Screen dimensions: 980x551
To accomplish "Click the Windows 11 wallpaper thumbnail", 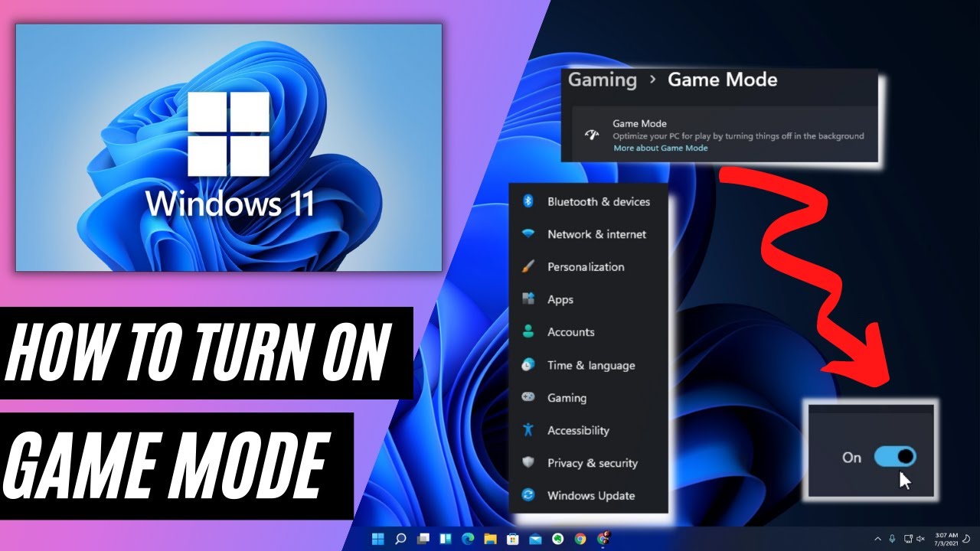I will click(x=229, y=147).
